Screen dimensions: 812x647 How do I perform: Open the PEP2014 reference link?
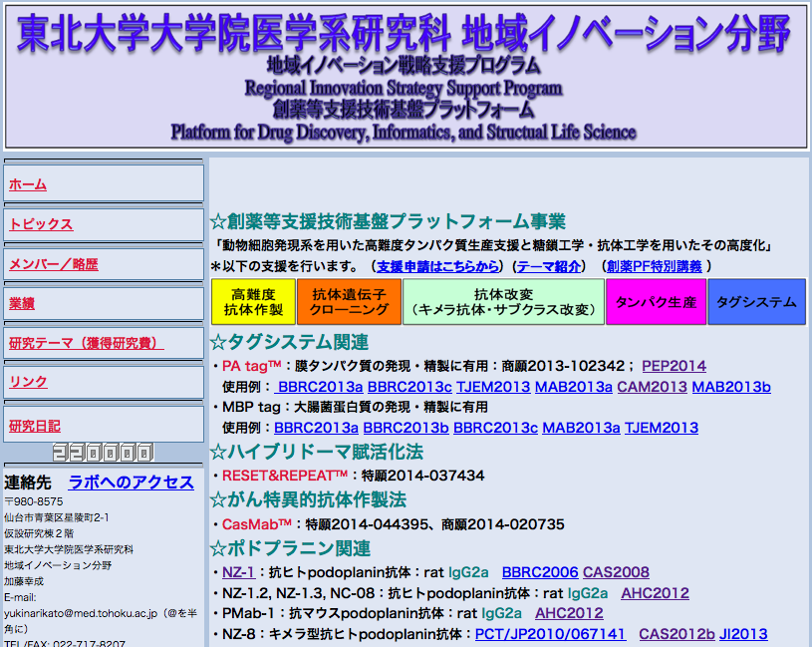pyautogui.click(x=674, y=366)
